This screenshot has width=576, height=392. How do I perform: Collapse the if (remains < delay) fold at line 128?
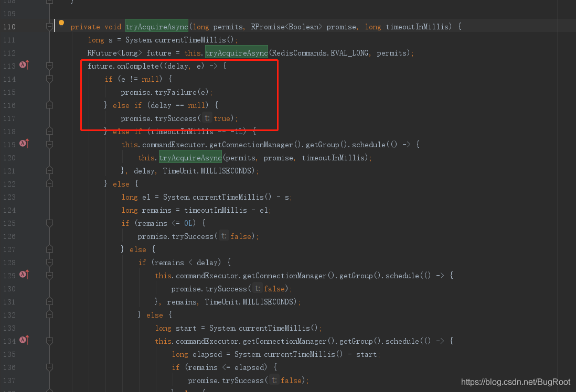50,263
